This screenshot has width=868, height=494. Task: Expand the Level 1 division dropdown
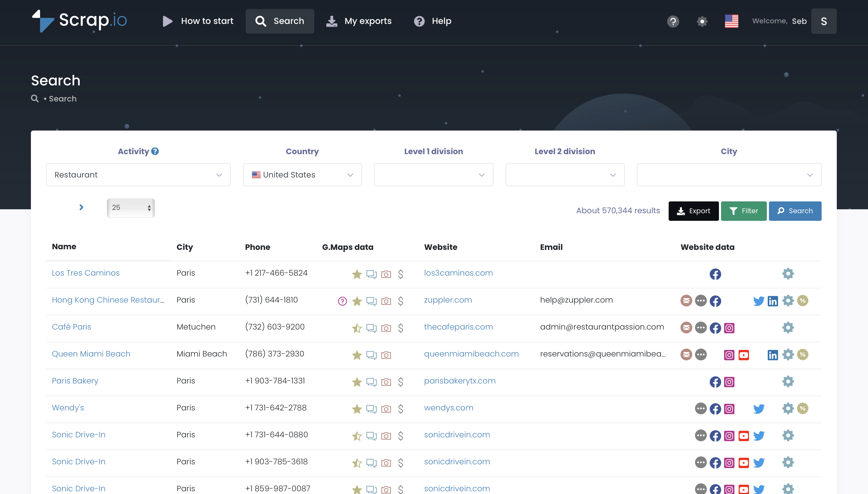[x=433, y=175]
